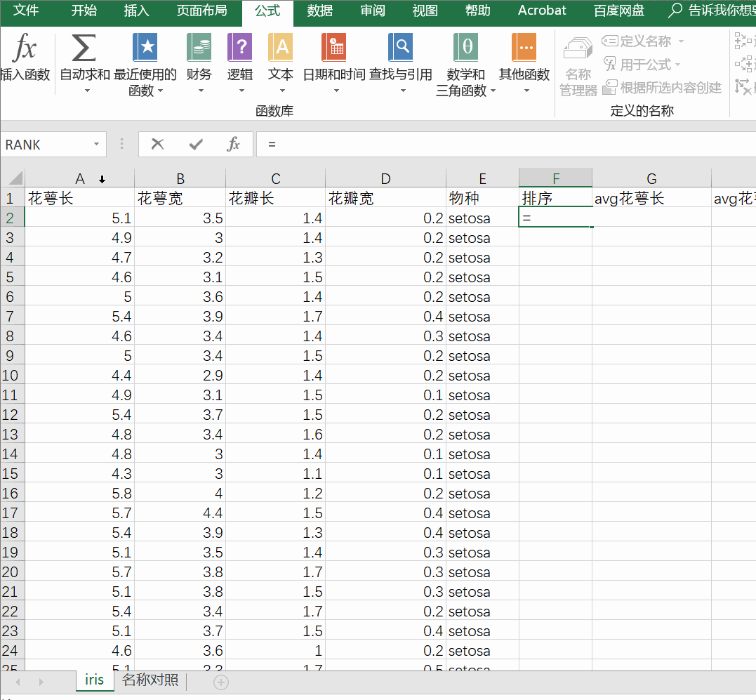Click cell A16 with value 5.8
This screenshot has height=700, width=756.
(79, 493)
